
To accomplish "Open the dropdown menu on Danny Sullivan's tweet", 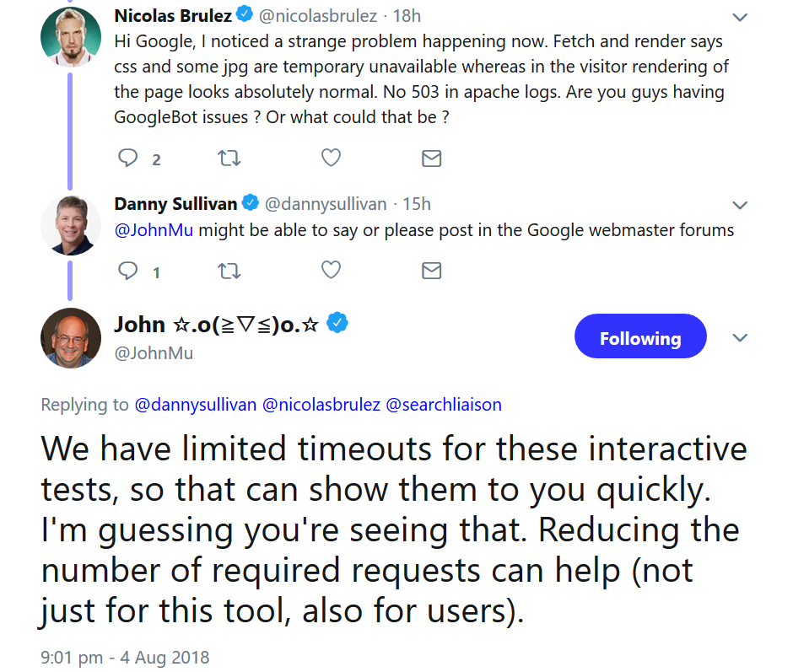I will (740, 204).
